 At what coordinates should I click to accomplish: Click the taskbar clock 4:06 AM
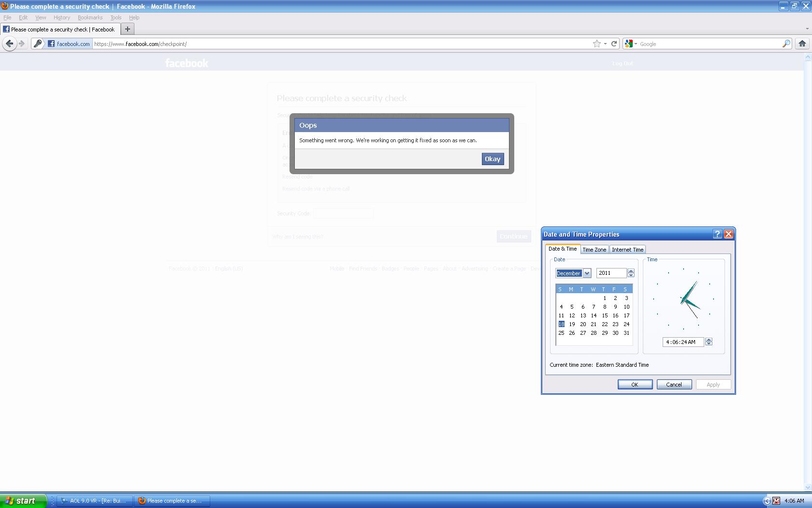click(794, 501)
